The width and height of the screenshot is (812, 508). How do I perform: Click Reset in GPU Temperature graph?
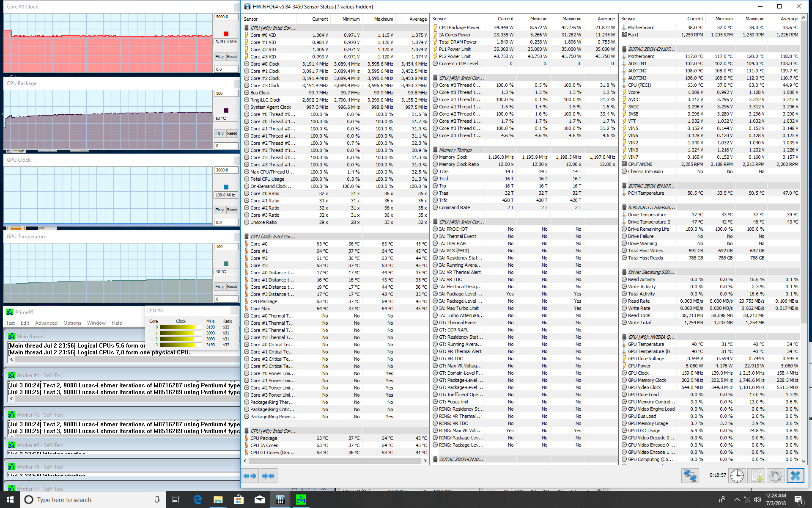(232, 287)
